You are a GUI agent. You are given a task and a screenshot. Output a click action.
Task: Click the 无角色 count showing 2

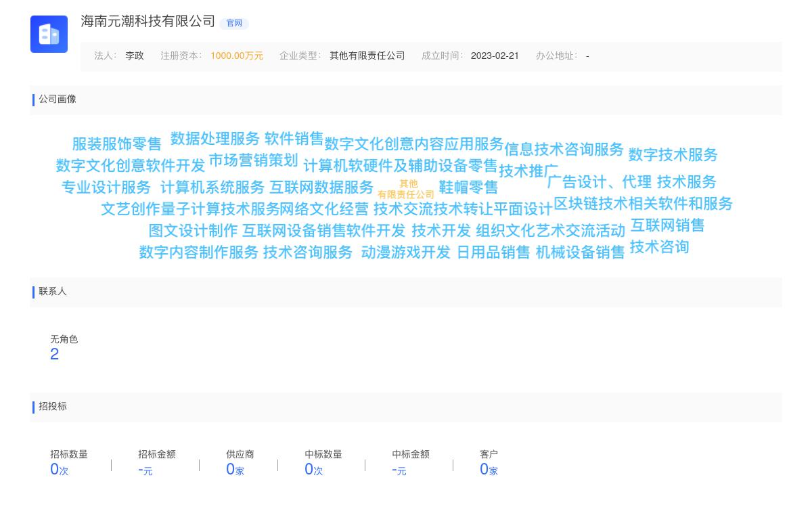[x=55, y=353]
